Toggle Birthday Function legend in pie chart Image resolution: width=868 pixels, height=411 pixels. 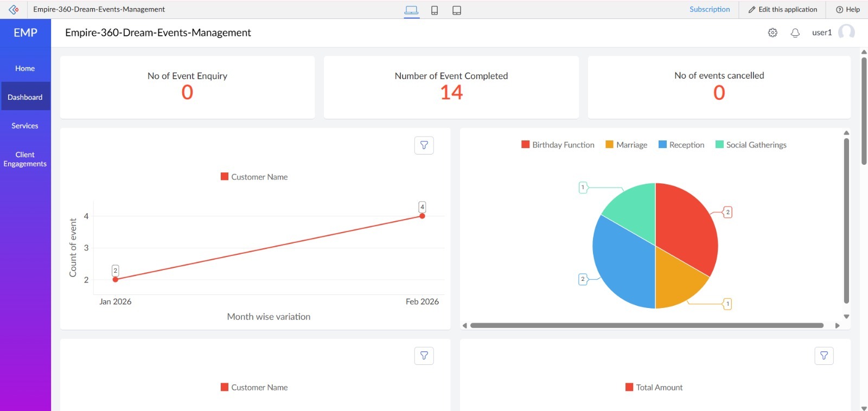coord(558,145)
